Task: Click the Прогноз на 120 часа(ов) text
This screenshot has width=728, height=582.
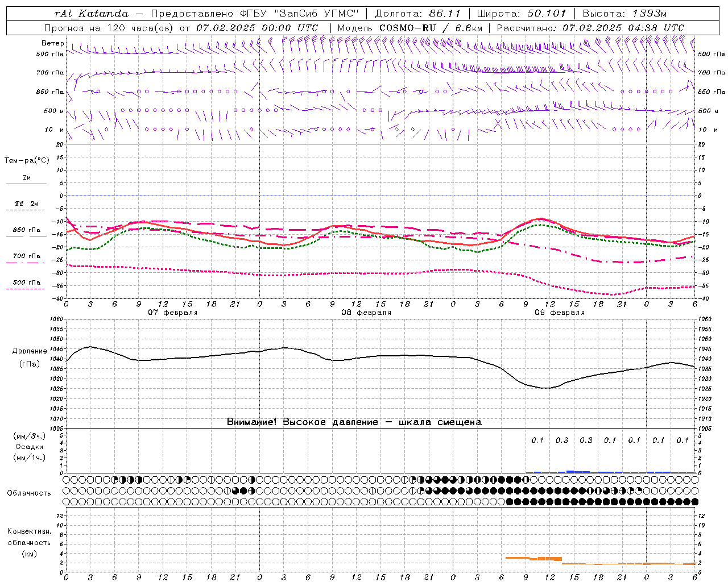Action: 109,28
